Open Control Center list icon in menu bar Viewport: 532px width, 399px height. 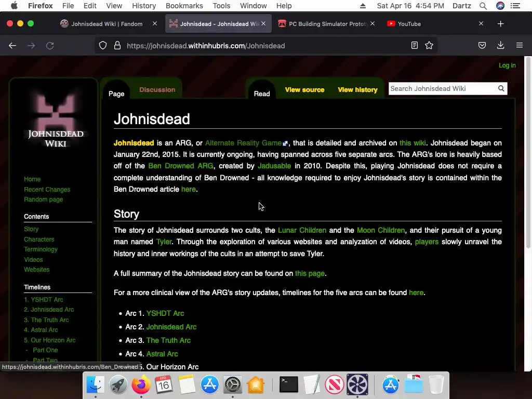(x=515, y=6)
